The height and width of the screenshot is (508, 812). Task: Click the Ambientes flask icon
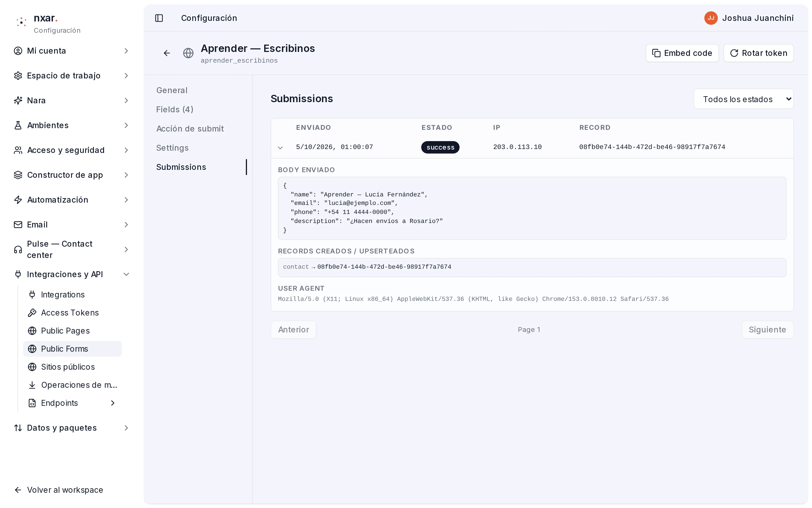point(18,125)
